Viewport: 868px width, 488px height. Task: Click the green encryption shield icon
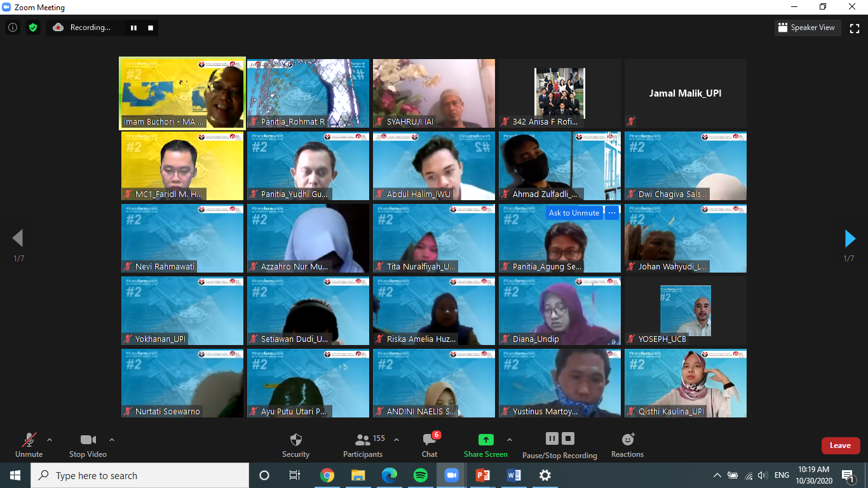click(33, 27)
